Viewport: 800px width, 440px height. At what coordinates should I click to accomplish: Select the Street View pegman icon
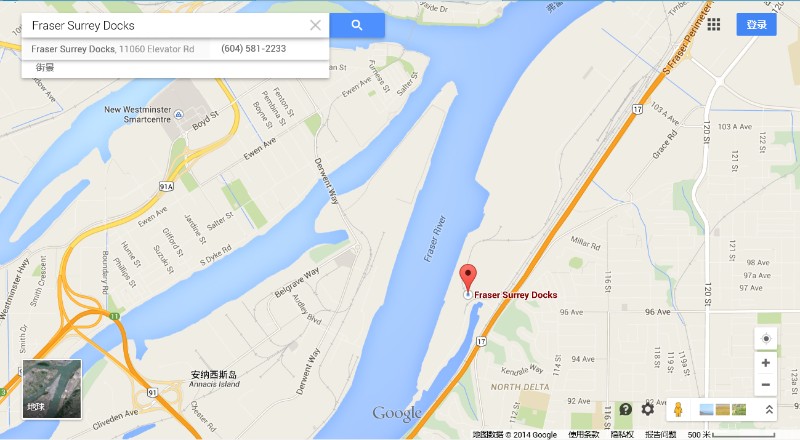(x=678, y=409)
